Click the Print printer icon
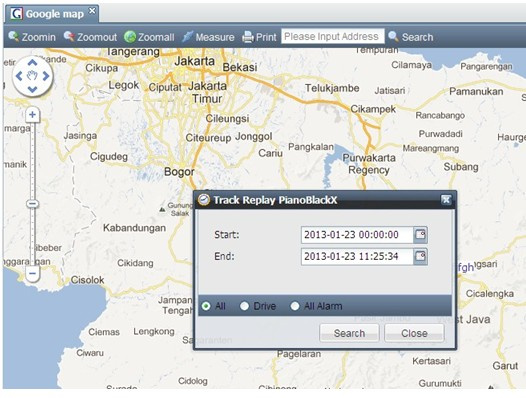 [x=248, y=37]
